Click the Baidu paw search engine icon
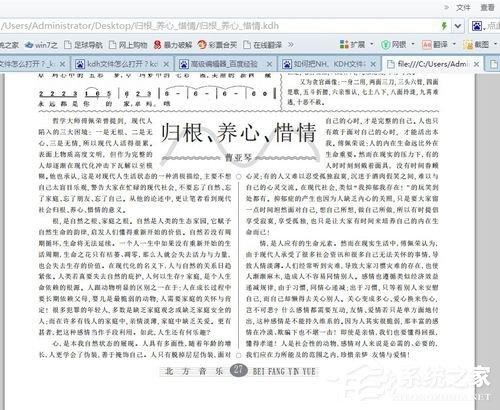The width and height of the screenshot is (500, 410). 477,26
